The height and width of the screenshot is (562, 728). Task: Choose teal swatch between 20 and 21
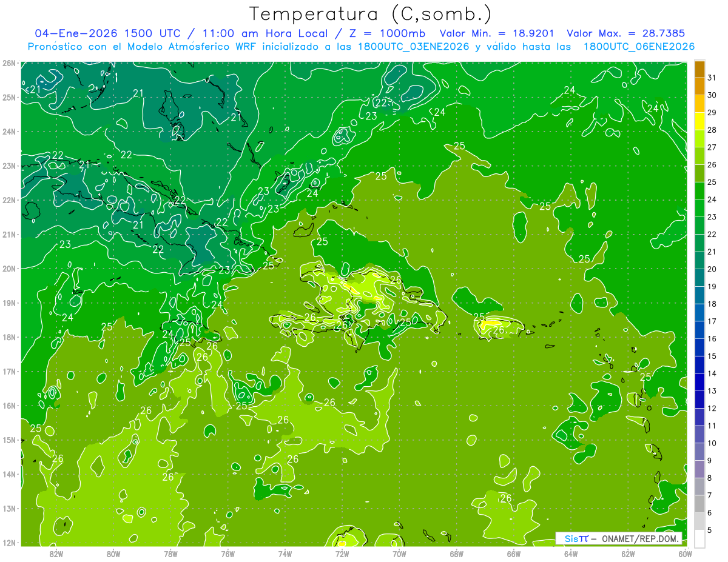point(699,260)
